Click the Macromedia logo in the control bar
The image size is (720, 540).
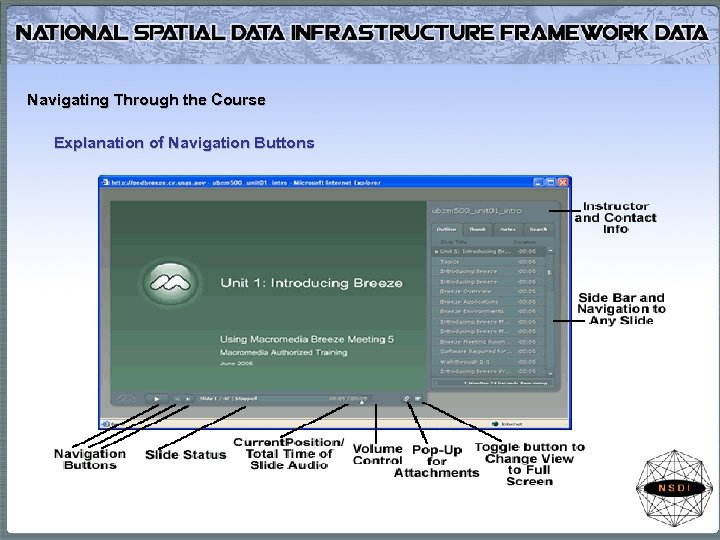pos(126,399)
